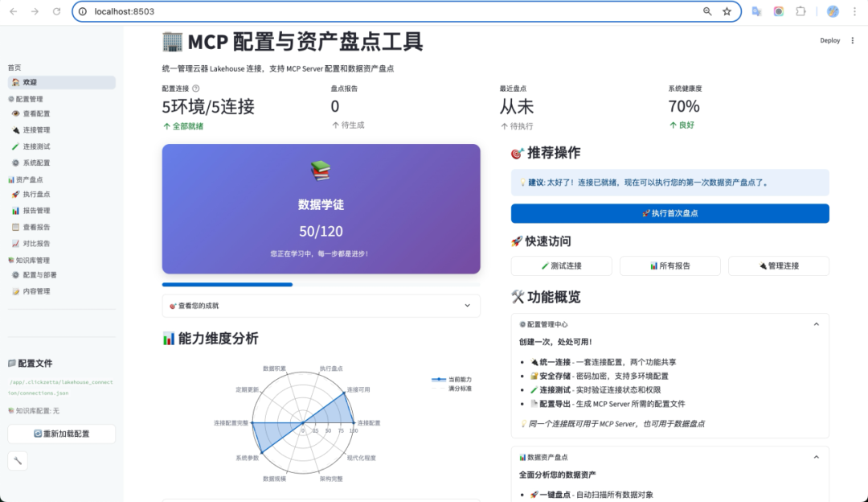Open 报告管理 in the sidebar

click(35, 210)
